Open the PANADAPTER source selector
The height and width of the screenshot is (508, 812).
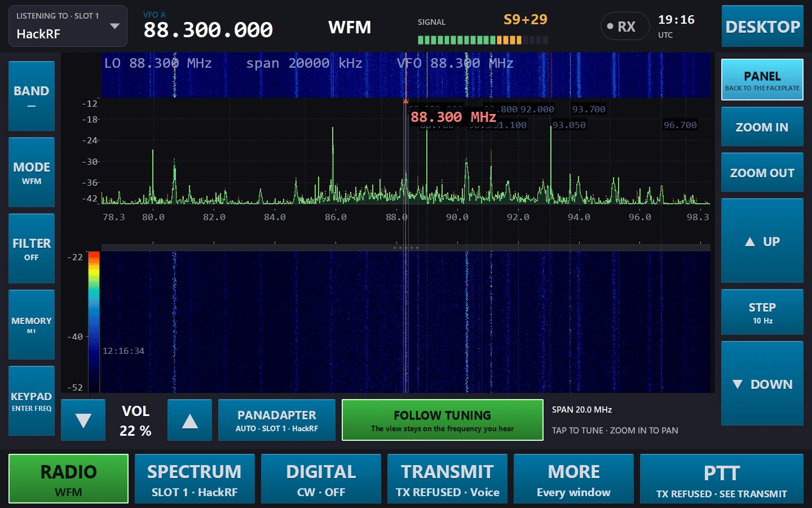click(x=277, y=420)
